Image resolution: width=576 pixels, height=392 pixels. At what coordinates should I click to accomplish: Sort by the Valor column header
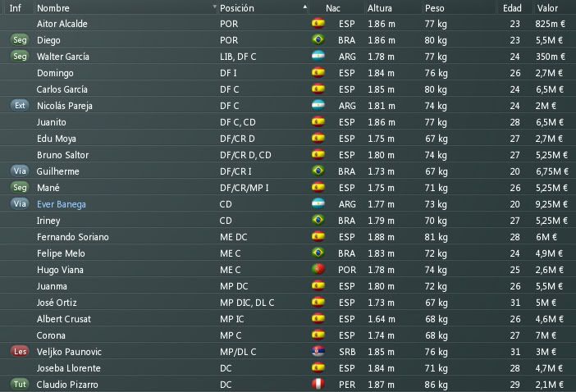click(547, 7)
